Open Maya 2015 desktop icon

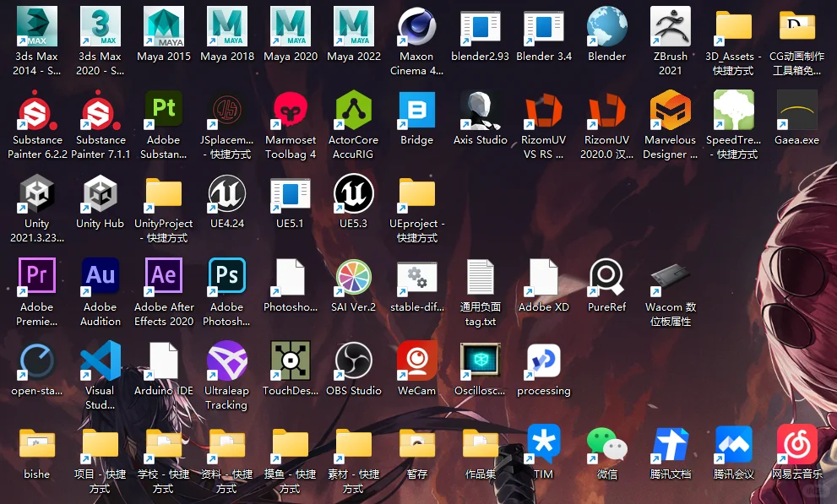click(164, 26)
